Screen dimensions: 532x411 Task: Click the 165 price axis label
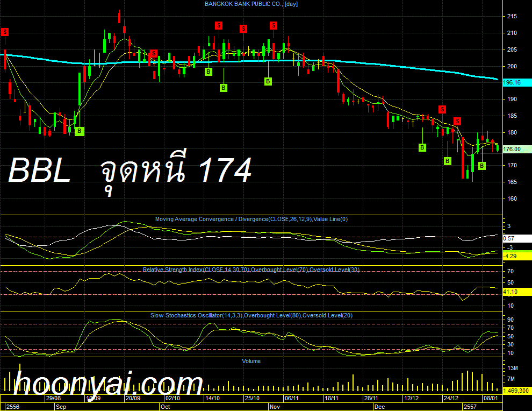(512, 182)
